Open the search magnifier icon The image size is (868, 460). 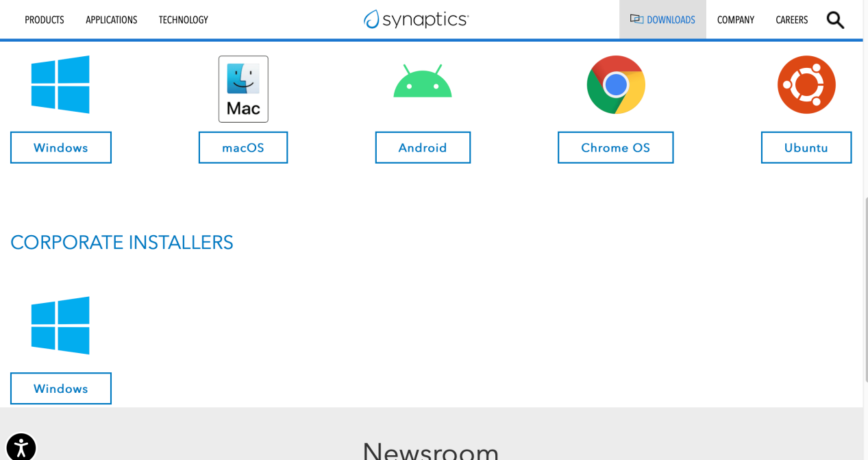point(835,20)
